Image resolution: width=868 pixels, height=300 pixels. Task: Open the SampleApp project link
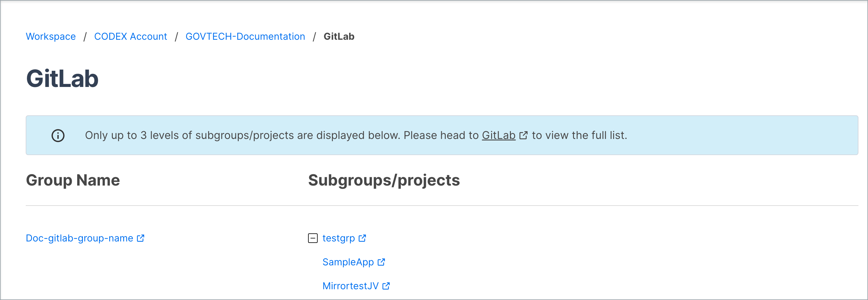click(348, 262)
